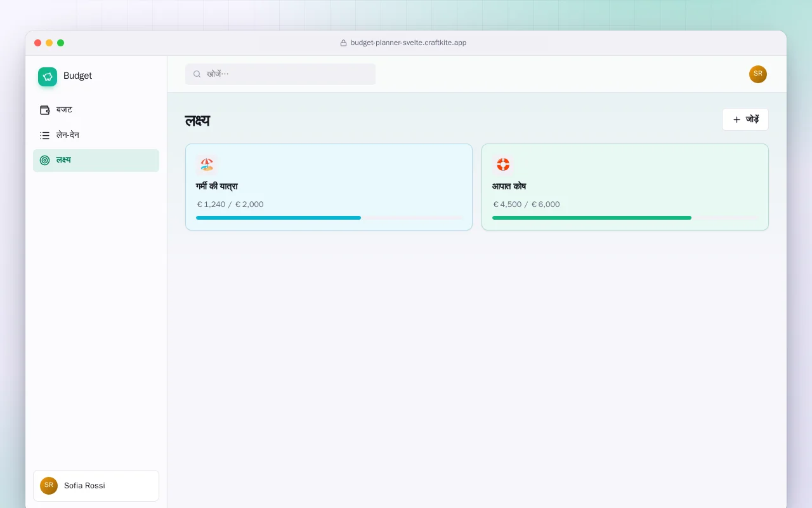Click the € 4,500 / € 6,000 amount

(527, 204)
